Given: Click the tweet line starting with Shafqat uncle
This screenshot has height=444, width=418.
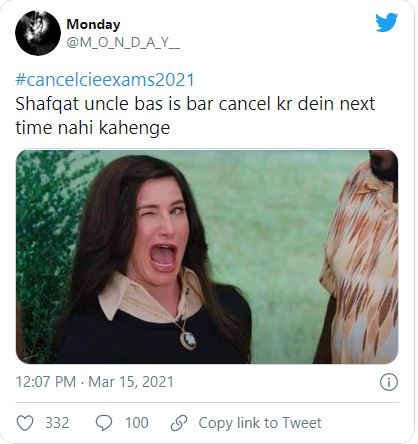Looking at the screenshot, I should tap(195, 104).
